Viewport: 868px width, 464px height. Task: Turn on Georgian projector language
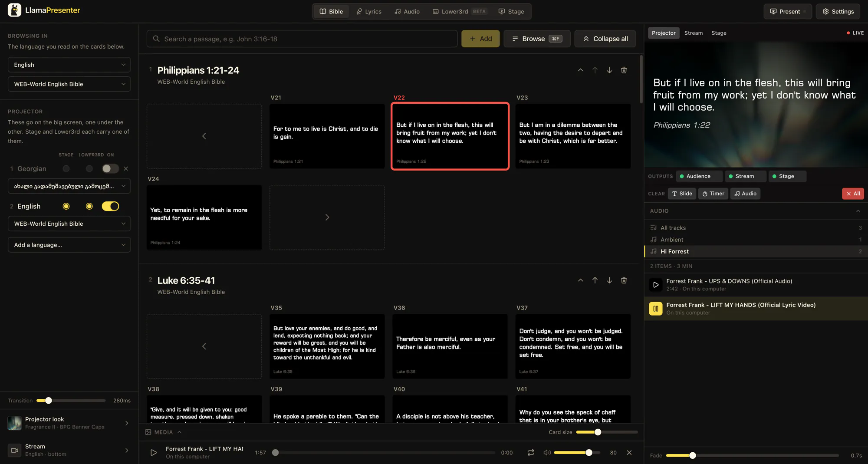click(110, 168)
